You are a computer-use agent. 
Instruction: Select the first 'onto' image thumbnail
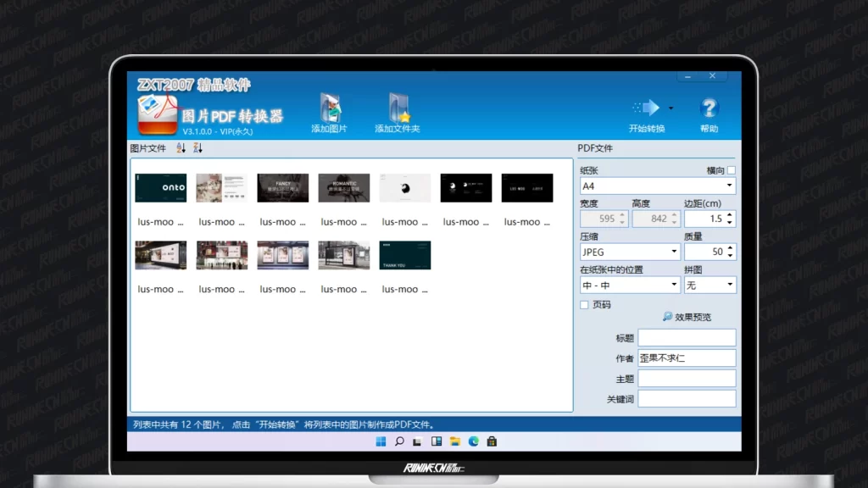tap(161, 188)
